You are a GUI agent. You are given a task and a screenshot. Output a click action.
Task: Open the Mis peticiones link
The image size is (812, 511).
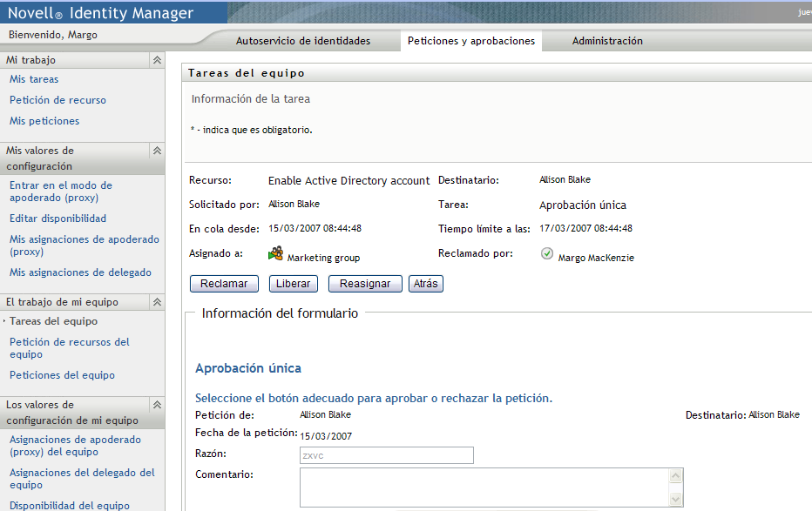tap(44, 120)
